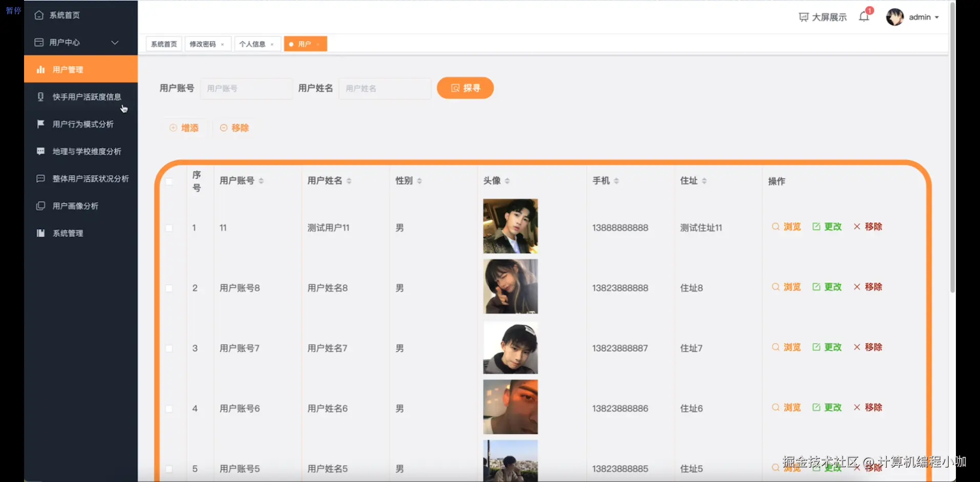Click 浏览 for 用户账号6 row
The width and height of the screenshot is (980, 482).
coord(786,408)
